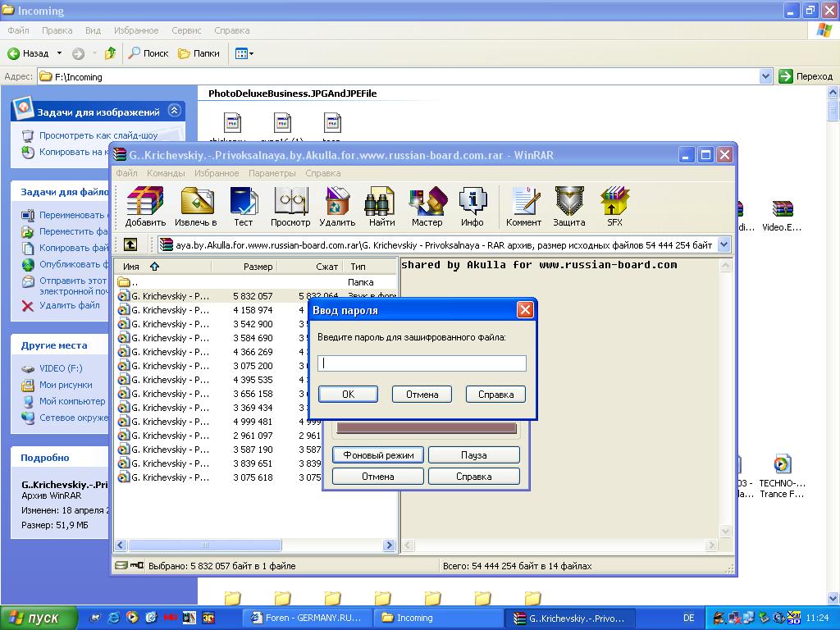Screen dimensions: 840x630
Task: Click Поиск (Search) in the Explorer toolbar
Action: (148, 53)
